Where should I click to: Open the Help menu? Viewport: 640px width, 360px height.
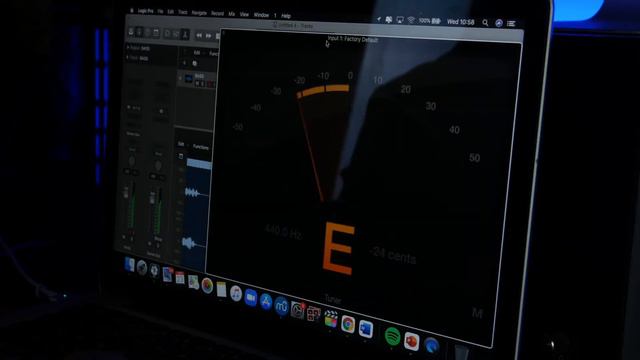(286, 16)
